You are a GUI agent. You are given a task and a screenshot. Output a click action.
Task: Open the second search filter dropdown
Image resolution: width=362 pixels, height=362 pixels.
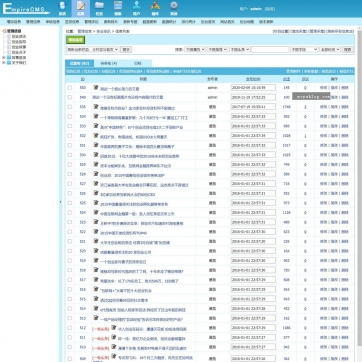point(217,49)
